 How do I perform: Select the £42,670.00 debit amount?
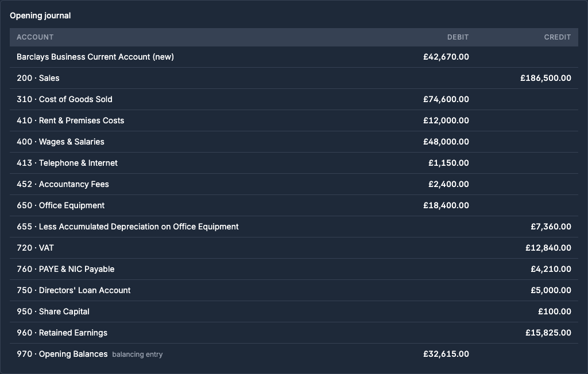pos(446,57)
